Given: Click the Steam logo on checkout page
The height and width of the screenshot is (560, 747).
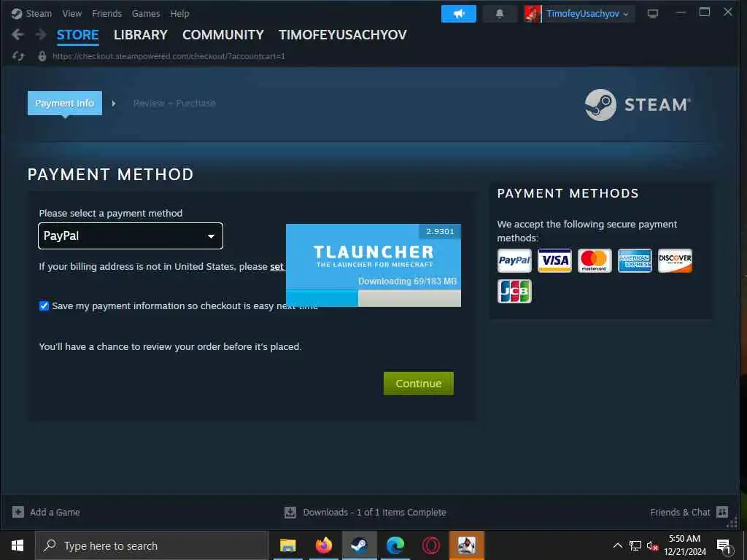Looking at the screenshot, I should tap(638, 105).
